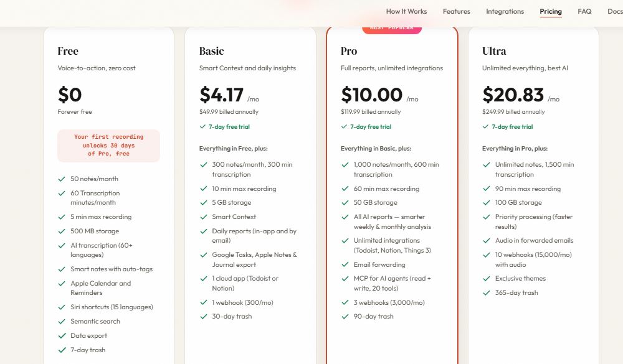Screen dimensions: 623x364
Task: Click the check icon next to Exclusive themes
Action: [487, 279]
